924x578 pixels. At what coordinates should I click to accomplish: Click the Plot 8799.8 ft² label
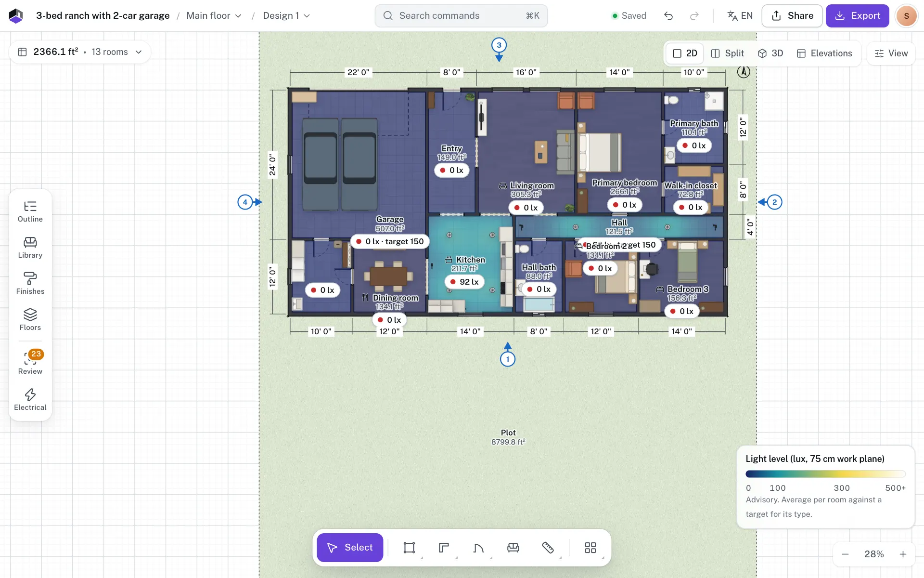click(x=508, y=437)
